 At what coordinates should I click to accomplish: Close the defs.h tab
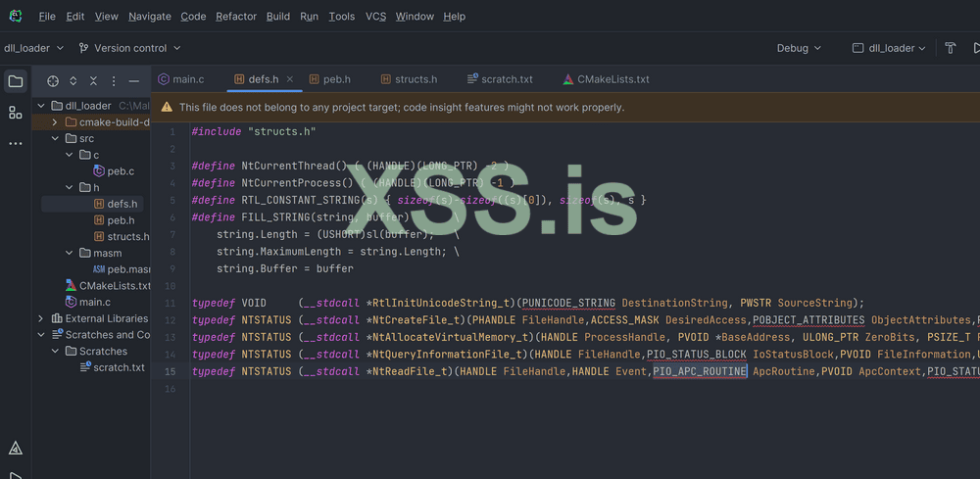[x=290, y=79]
